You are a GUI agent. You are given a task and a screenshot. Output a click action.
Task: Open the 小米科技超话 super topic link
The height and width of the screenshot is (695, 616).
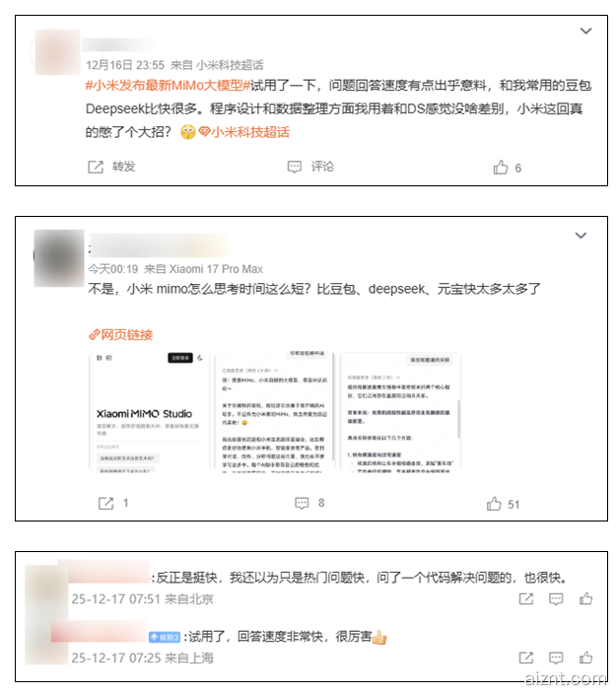pos(243,132)
